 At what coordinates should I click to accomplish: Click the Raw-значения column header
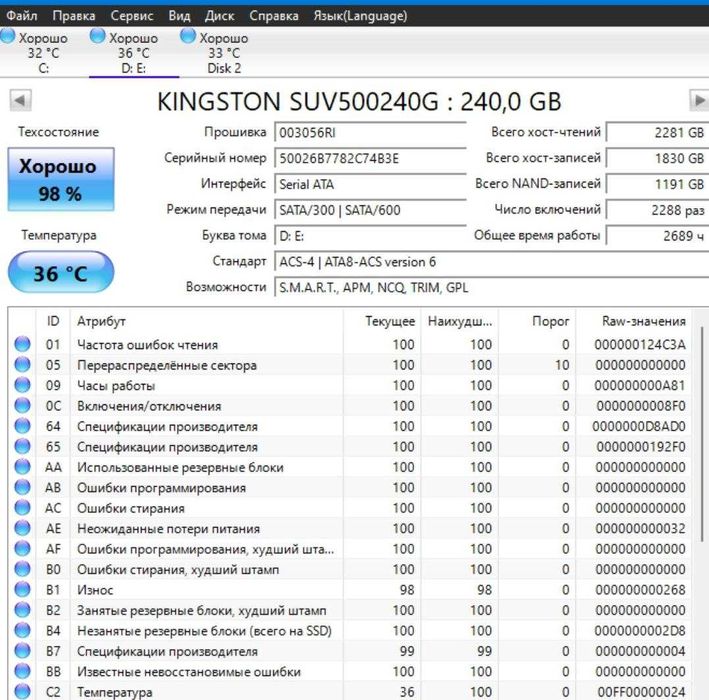[643, 321]
